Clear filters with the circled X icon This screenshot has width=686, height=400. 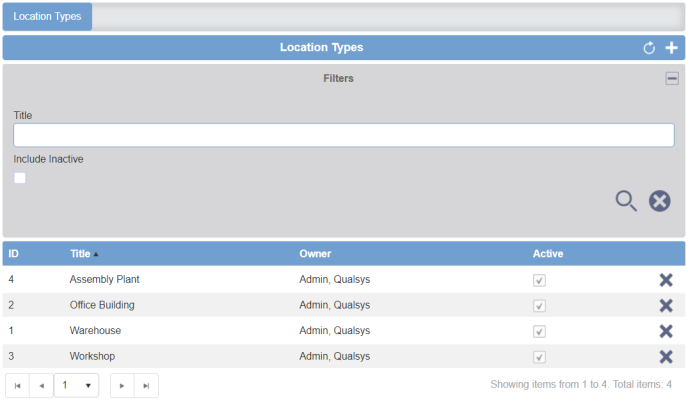[660, 201]
